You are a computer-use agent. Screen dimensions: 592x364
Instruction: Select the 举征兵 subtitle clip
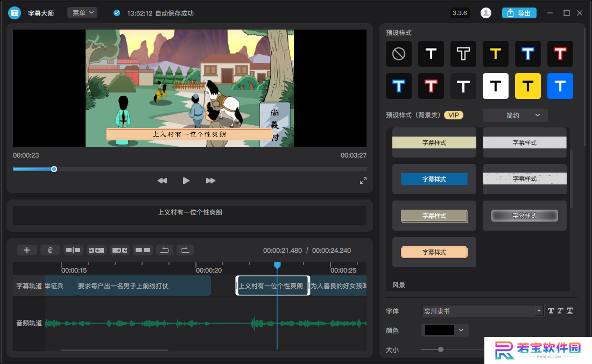click(61, 286)
